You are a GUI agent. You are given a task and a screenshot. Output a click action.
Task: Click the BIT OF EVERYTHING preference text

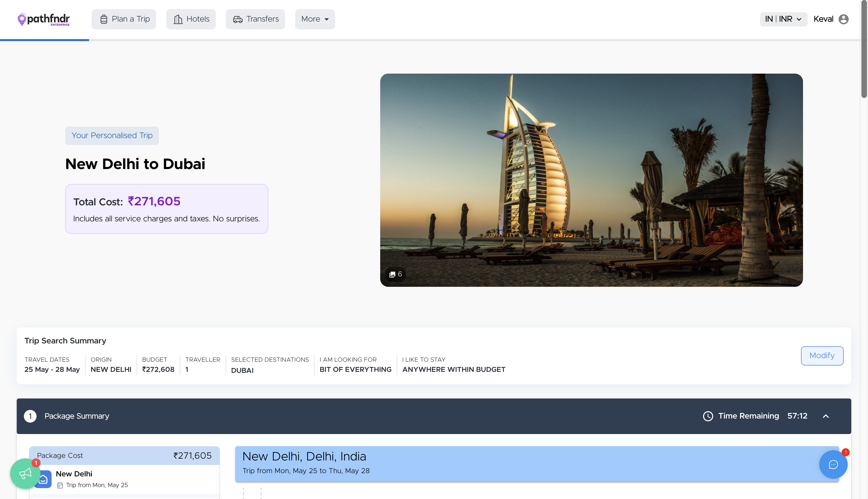pos(355,370)
